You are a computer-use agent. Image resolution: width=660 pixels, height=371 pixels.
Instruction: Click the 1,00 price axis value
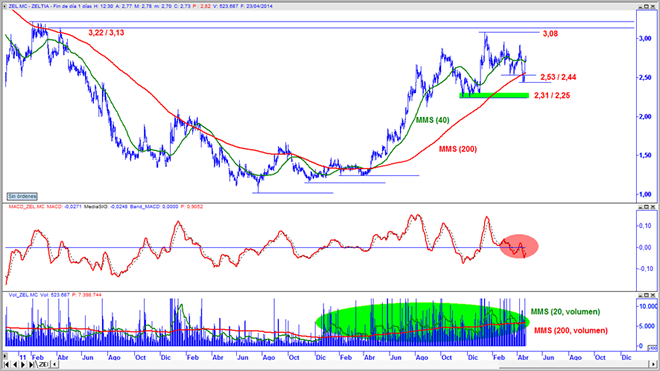[645, 195]
